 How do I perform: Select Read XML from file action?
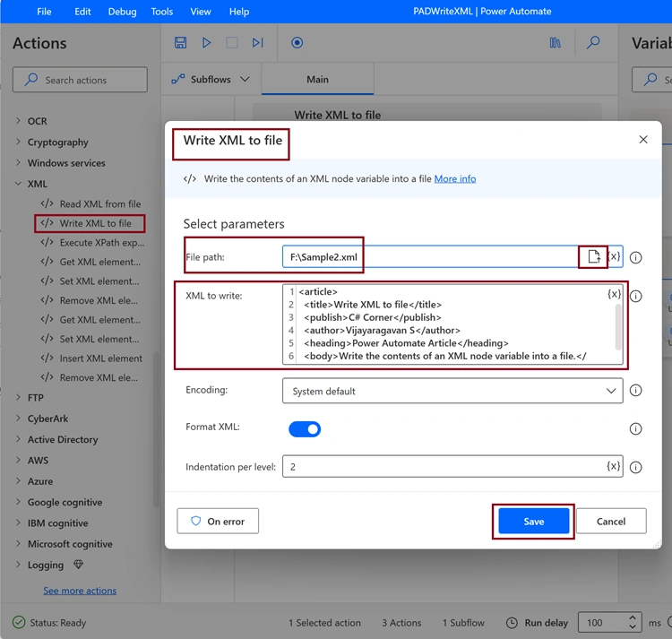pyautogui.click(x=90, y=204)
